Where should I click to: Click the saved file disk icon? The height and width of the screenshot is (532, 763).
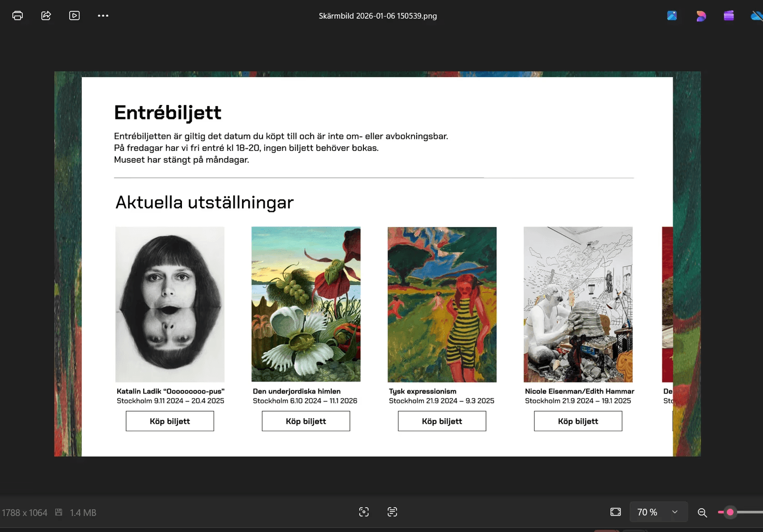pos(59,512)
